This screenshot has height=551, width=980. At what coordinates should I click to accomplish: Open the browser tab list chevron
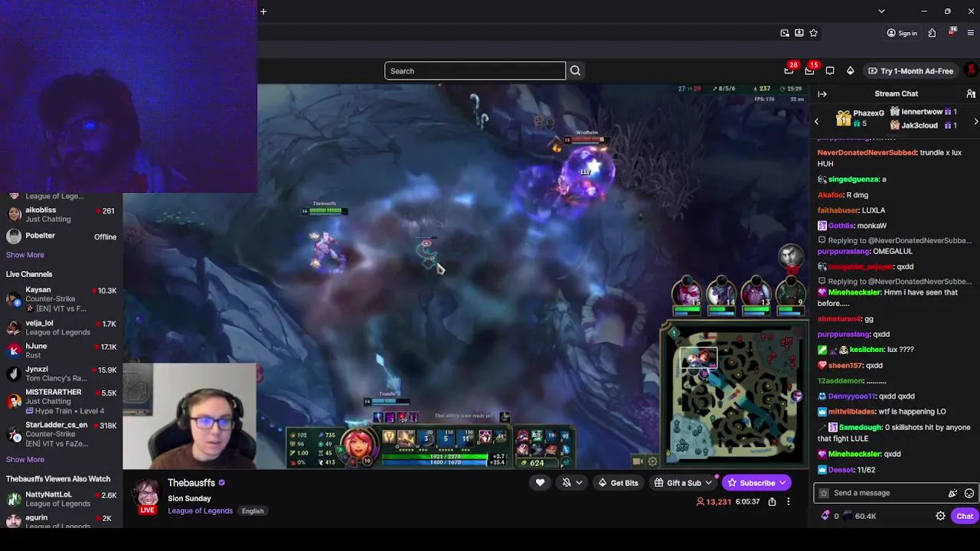881,11
